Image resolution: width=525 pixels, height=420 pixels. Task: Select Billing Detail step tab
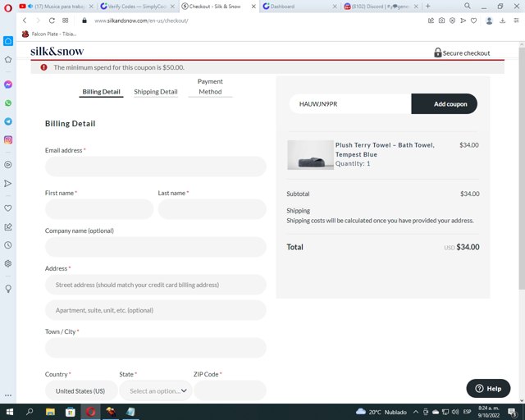[x=101, y=92]
